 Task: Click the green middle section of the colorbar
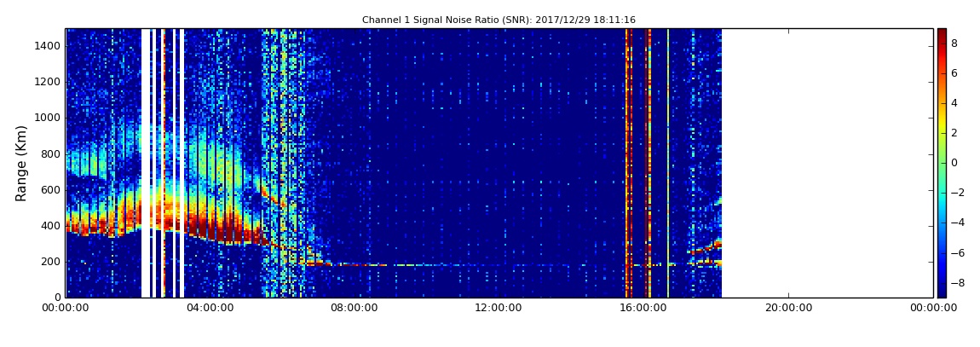click(x=942, y=163)
